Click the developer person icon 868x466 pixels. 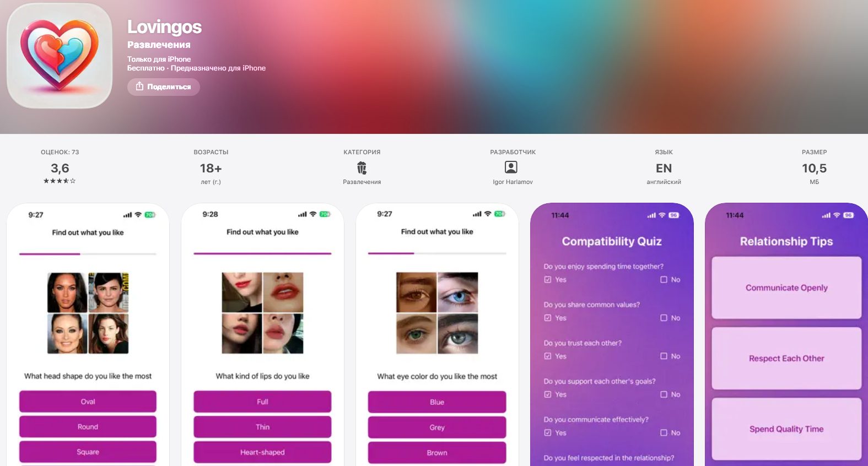pos(511,167)
